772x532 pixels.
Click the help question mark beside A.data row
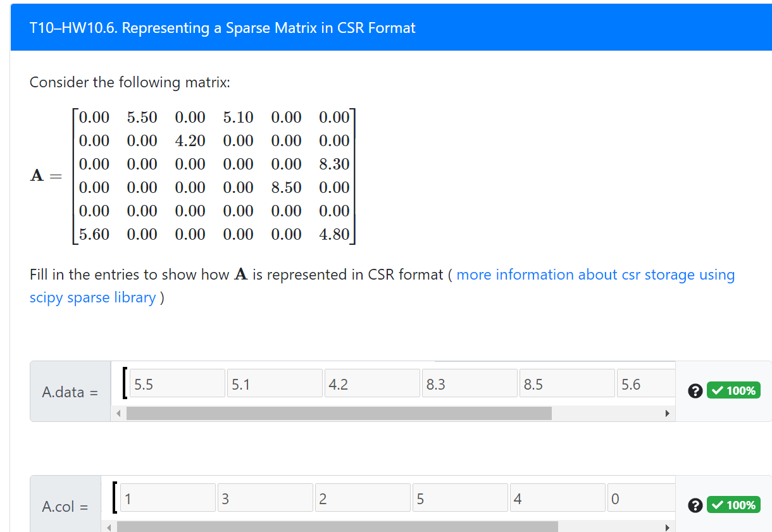tap(695, 390)
